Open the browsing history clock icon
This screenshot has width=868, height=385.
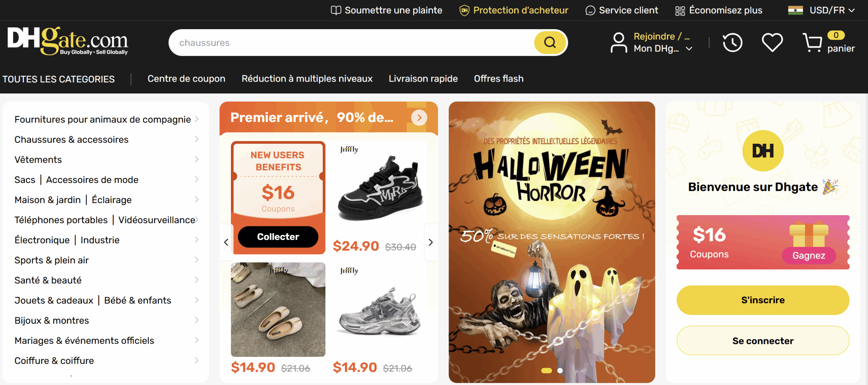click(x=732, y=43)
